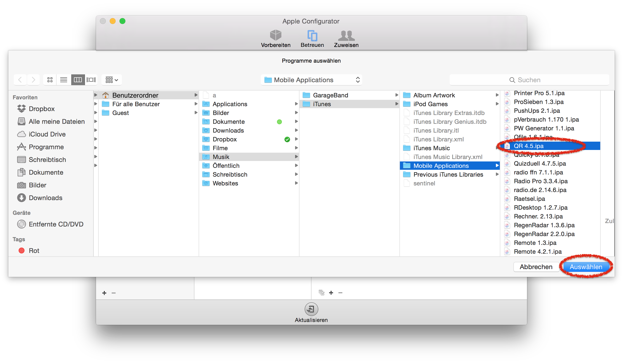
Task: Select the file QR 4.5.ipa
Action: (551, 146)
